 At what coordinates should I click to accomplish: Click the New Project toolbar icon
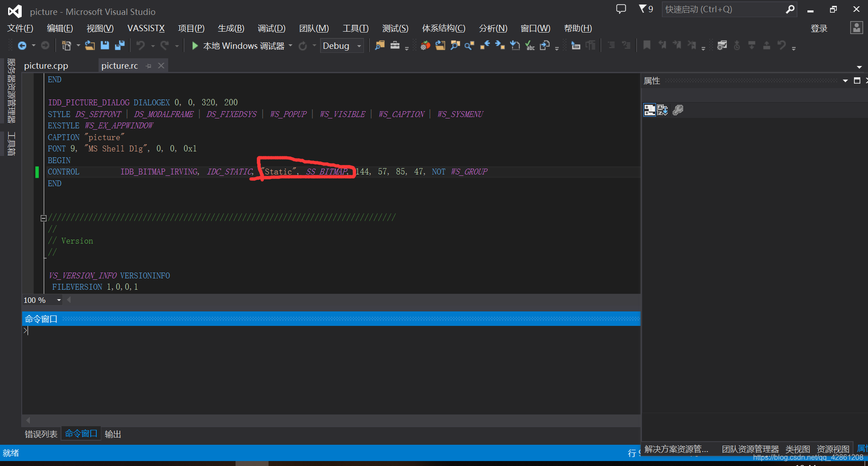tap(66, 46)
